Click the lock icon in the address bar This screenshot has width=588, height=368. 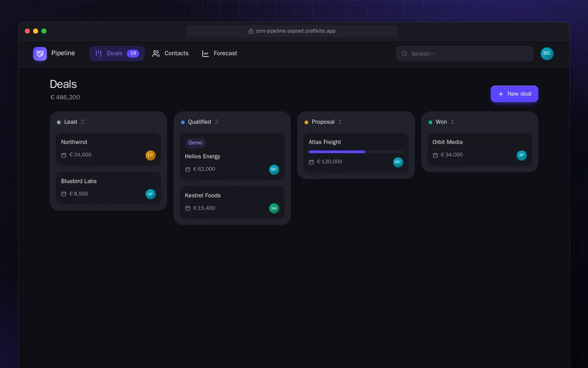pyautogui.click(x=251, y=31)
